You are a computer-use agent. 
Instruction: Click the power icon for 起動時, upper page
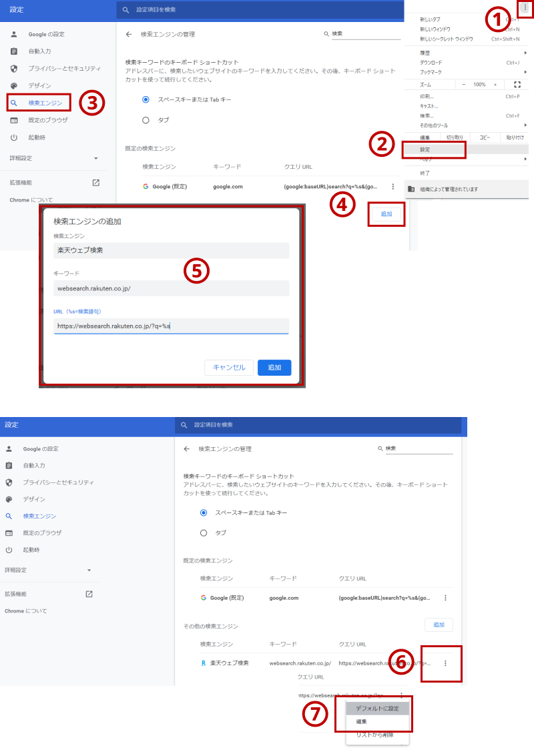tap(14, 137)
